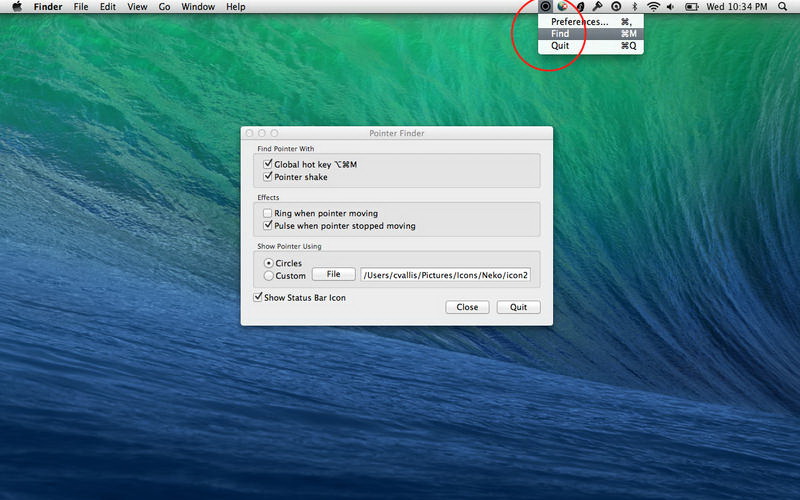
Task: Open the Apple logo menu
Action: pyautogui.click(x=16, y=7)
